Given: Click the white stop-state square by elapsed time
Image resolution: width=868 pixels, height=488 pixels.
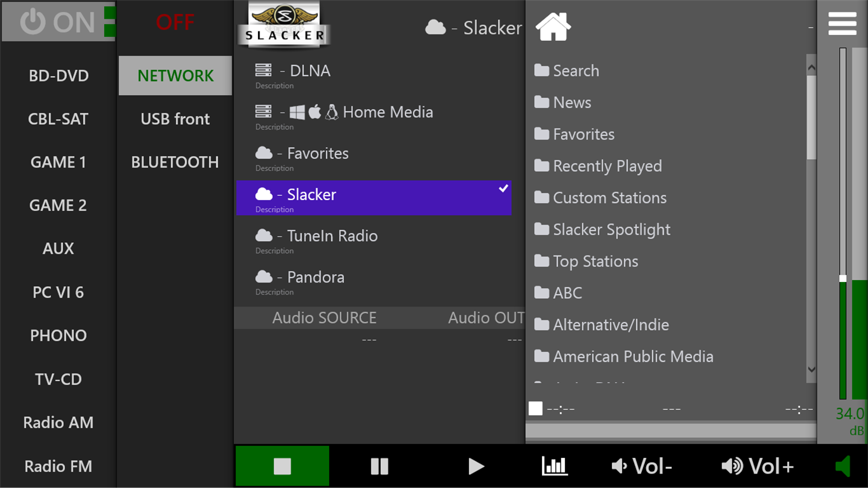Looking at the screenshot, I should pyautogui.click(x=535, y=408).
